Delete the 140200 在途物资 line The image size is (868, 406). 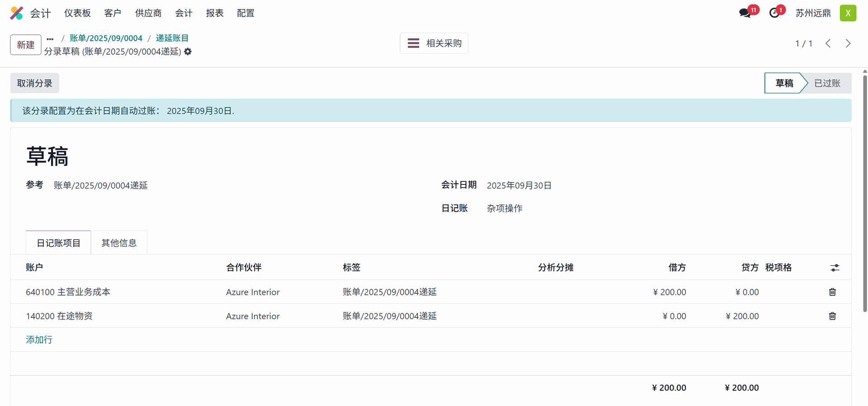coord(832,316)
